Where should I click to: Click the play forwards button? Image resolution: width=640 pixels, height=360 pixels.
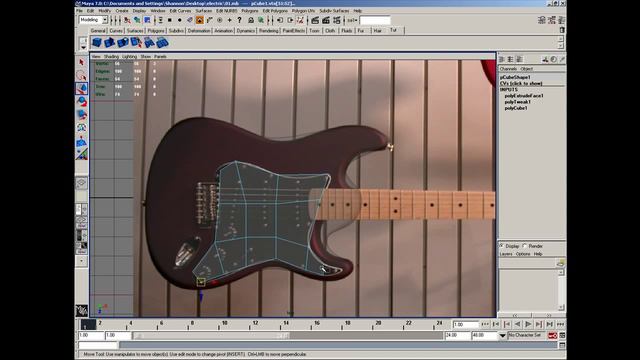point(528,324)
